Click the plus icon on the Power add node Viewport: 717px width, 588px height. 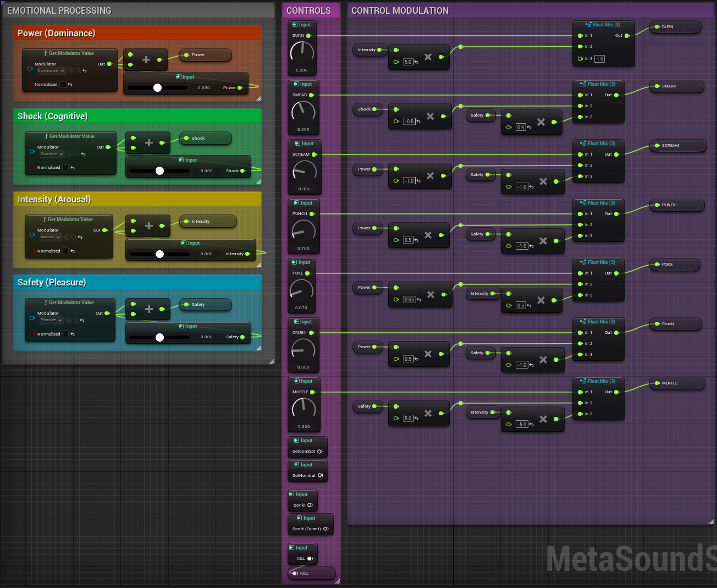(146, 59)
